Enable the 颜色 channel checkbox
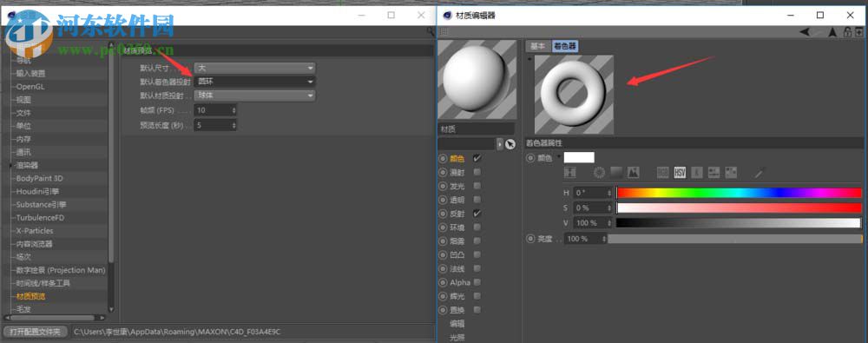Viewport: 868px width, 343px height. 477,159
